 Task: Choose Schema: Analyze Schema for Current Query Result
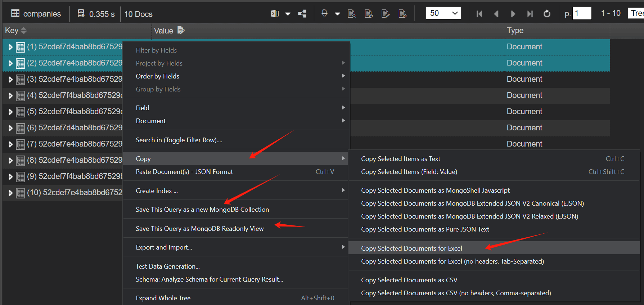(x=236, y=279)
